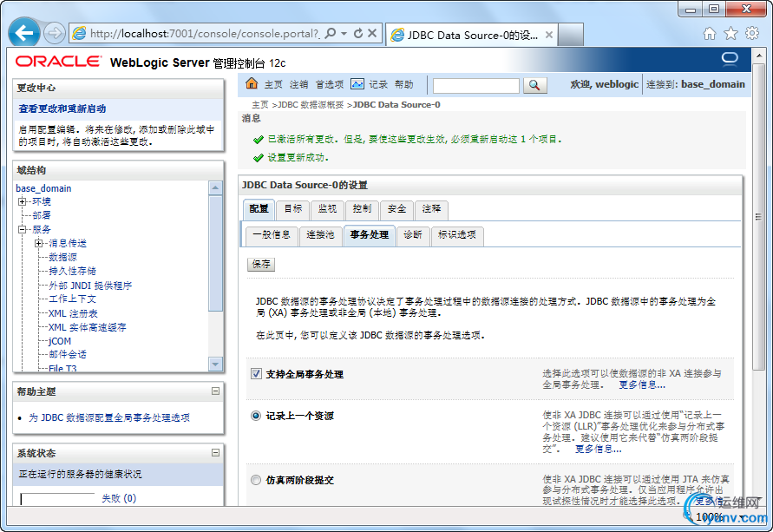The image size is (773, 532).
Task: Collapse the 服务 tree node
Action: (x=23, y=229)
